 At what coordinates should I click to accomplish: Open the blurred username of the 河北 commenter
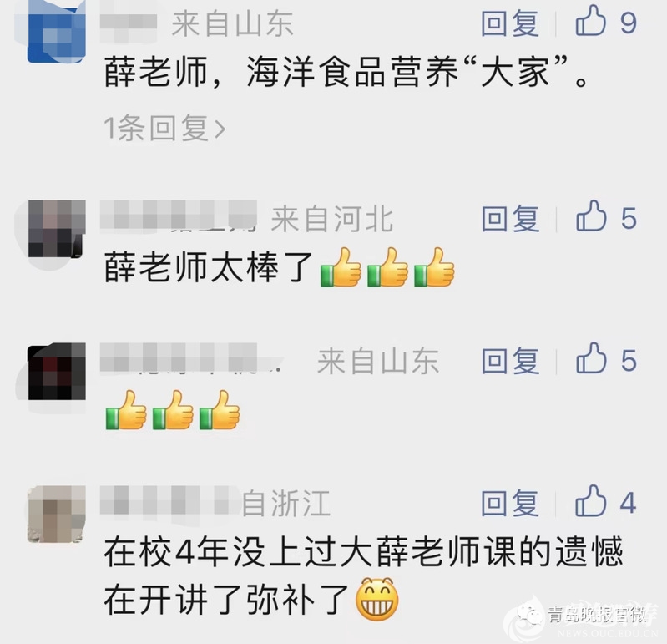[179, 216]
